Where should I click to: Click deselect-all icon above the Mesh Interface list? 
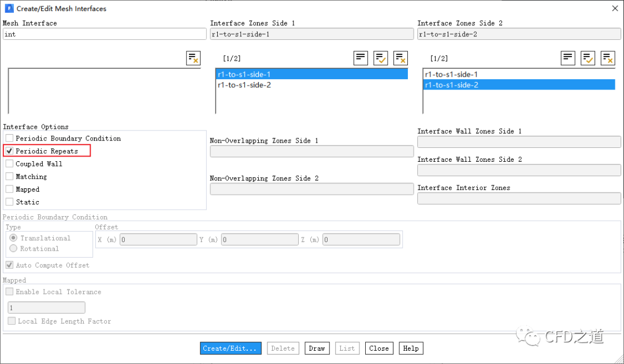pos(193,58)
